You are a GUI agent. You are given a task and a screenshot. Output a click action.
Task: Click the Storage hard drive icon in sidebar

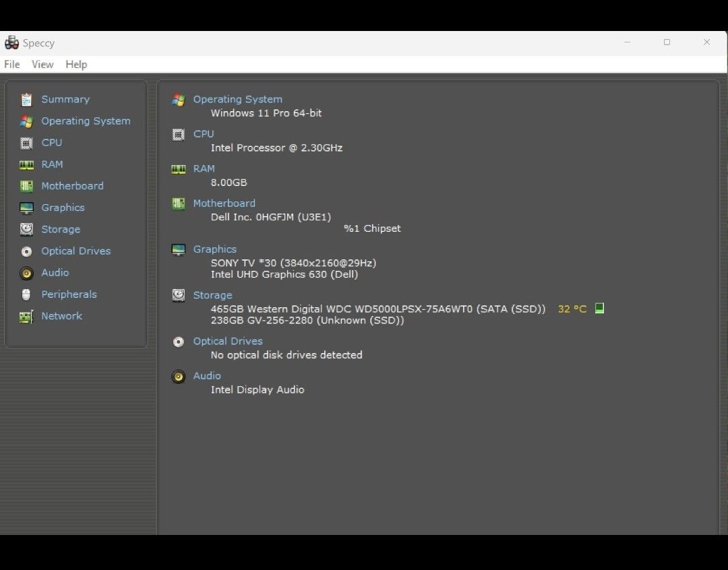[x=26, y=229]
